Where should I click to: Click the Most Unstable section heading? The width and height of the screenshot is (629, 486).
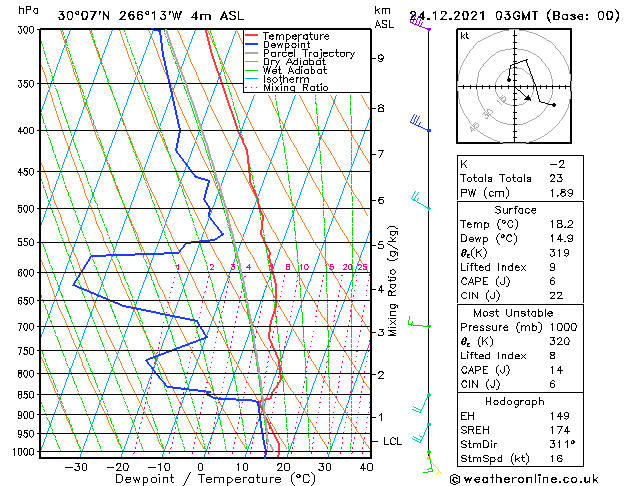tap(513, 313)
